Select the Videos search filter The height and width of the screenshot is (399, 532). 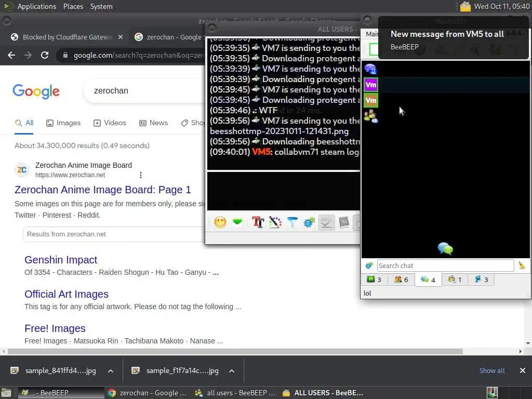110,123
